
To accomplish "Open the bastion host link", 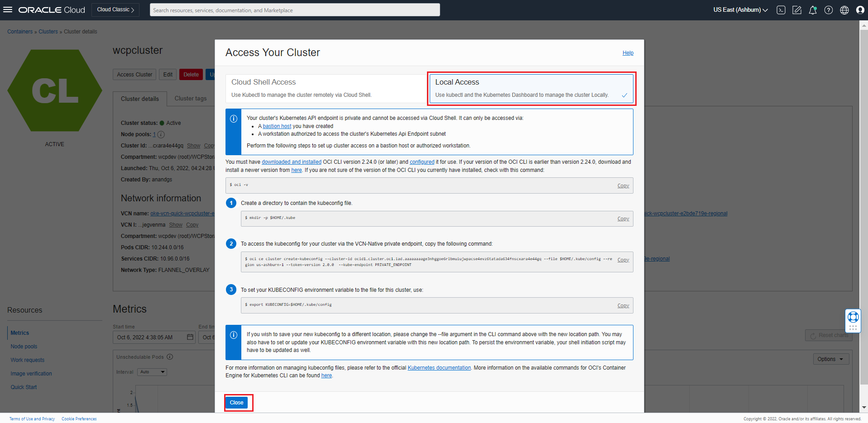I will 277,126.
